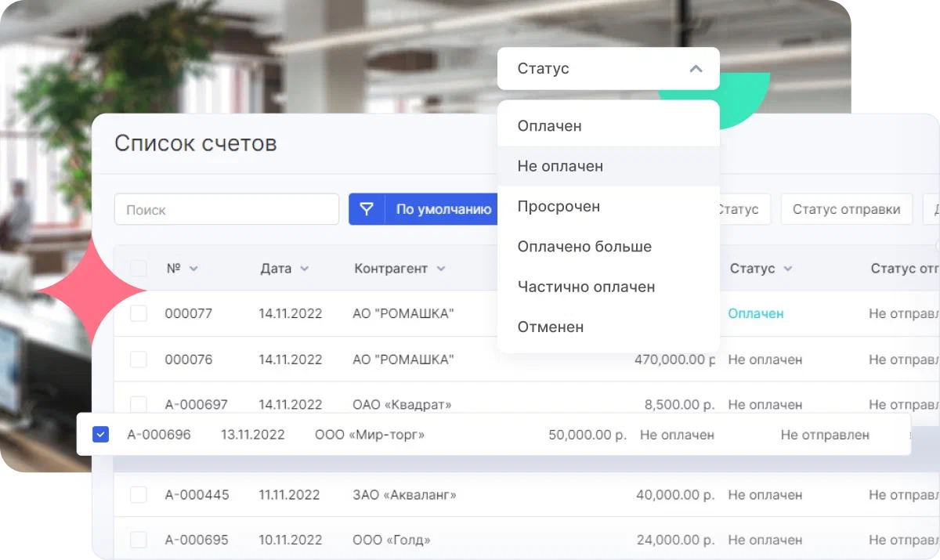
Task: Click the Поиск search field
Action: tap(226, 209)
